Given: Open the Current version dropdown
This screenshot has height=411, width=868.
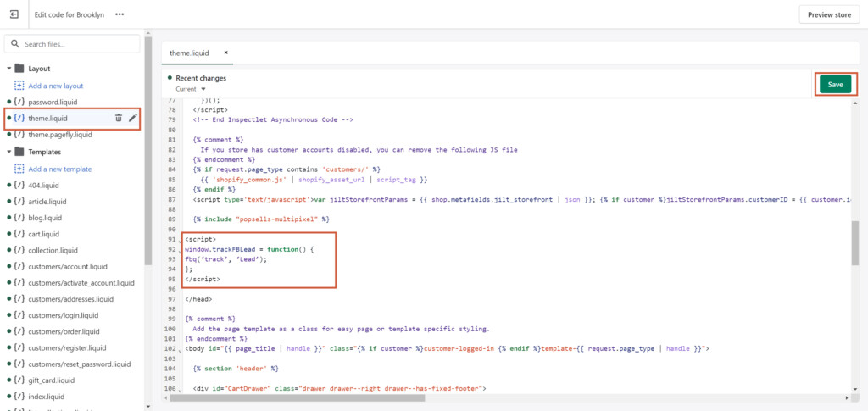Looking at the screenshot, I should coord(191,88).
